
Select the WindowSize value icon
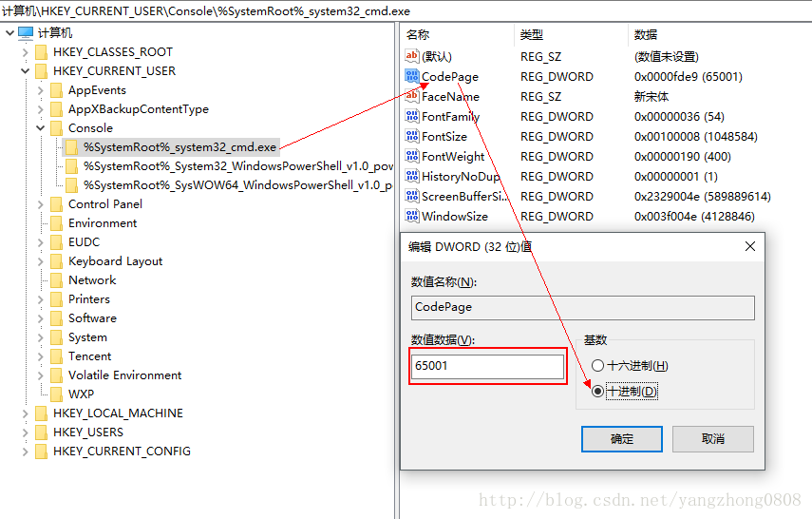coord(412,216)
